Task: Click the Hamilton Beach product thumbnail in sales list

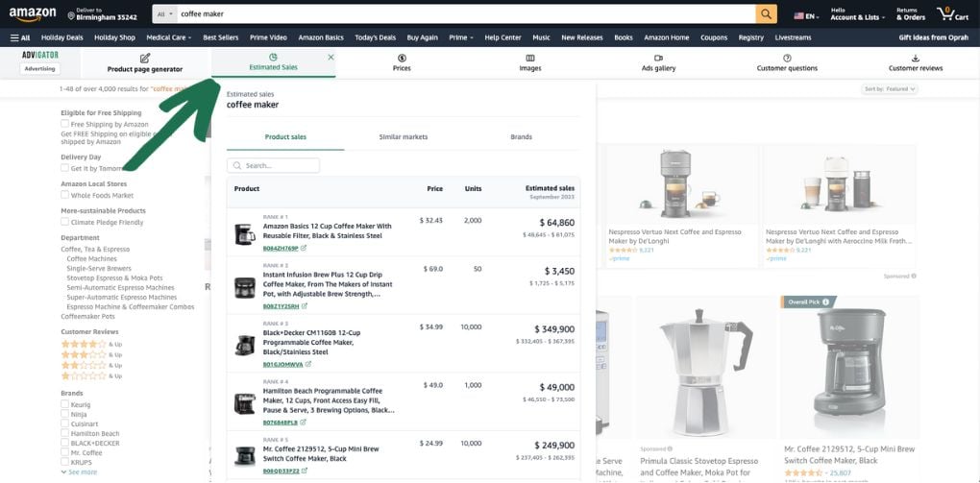Action: tap(244, 403)
